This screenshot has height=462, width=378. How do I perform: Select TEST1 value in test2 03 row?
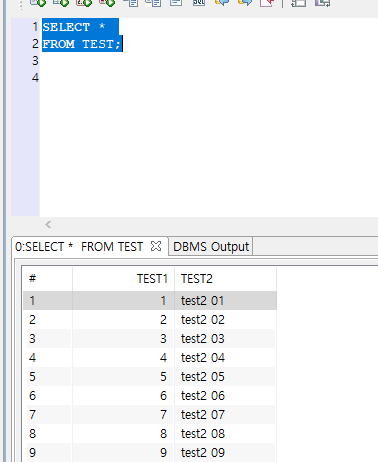[123, 339]
